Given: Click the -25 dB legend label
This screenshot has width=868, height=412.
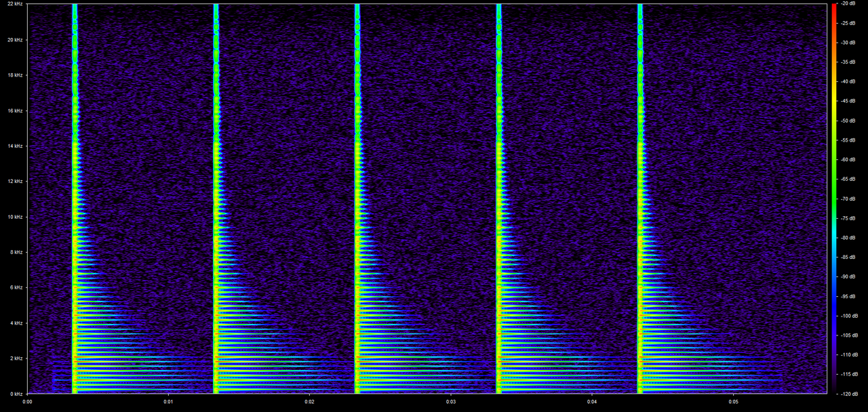Looking at the screenshot, I should (x=848, y=24).
